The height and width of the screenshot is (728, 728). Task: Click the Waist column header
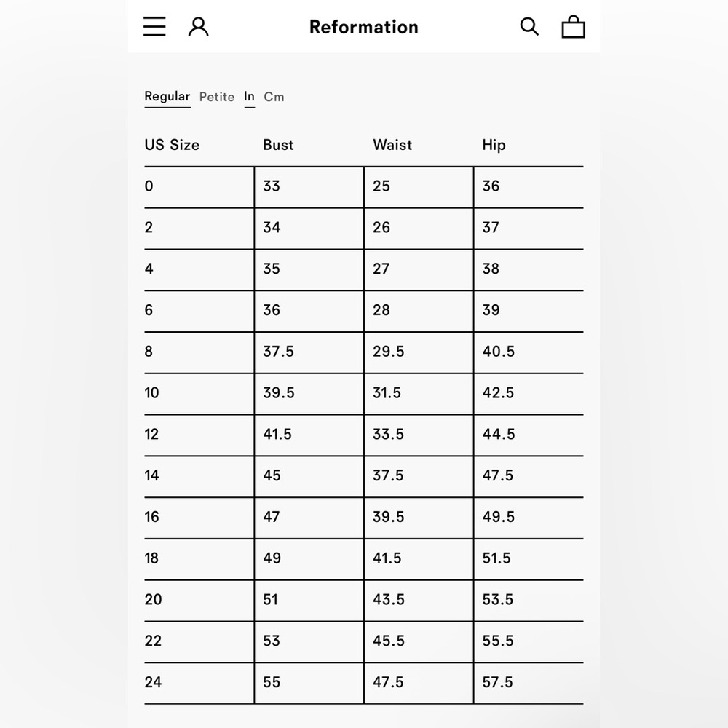[392, 145]
